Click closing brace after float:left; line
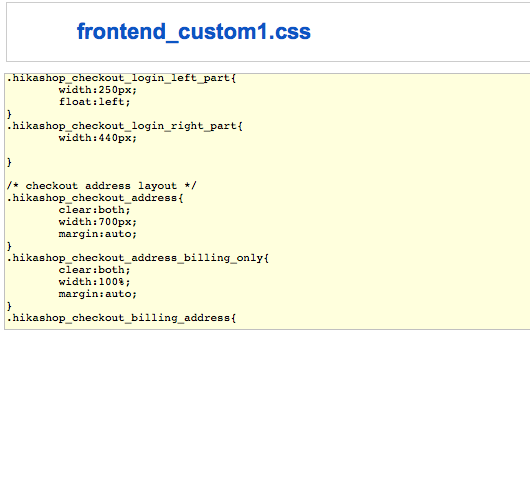Screen dimensions: 530x487 tap(9, 114)
